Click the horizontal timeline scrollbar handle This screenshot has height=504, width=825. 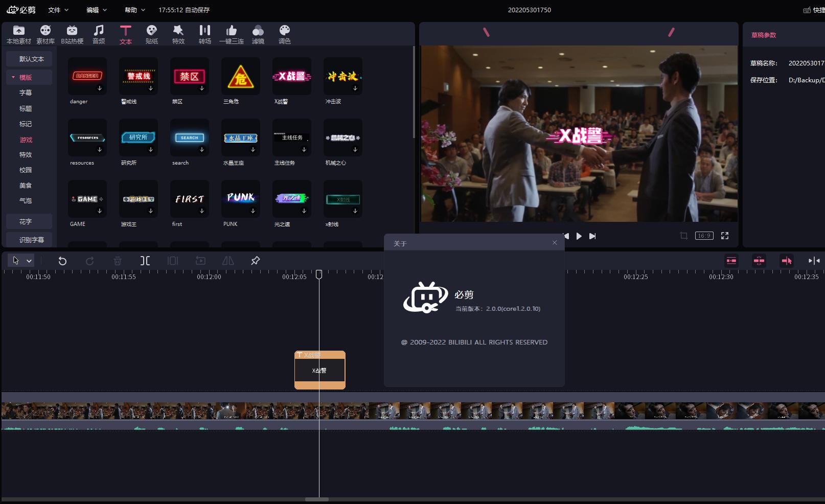317,499
